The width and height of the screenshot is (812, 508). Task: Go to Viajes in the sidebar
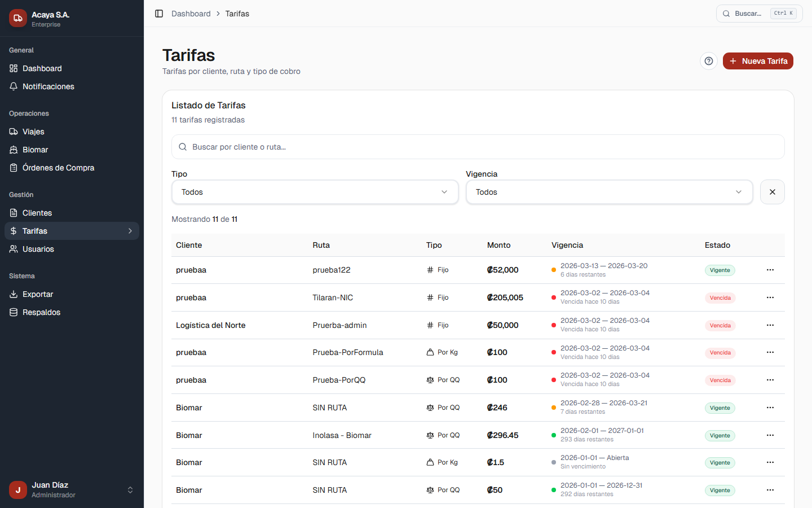pos(33,132)
